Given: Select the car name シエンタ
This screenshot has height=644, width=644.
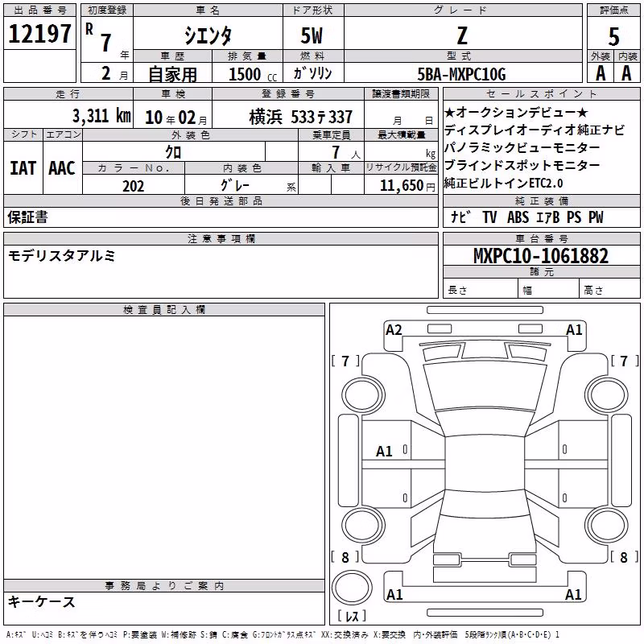Looking at the screenshot, I should click(208, 35).
